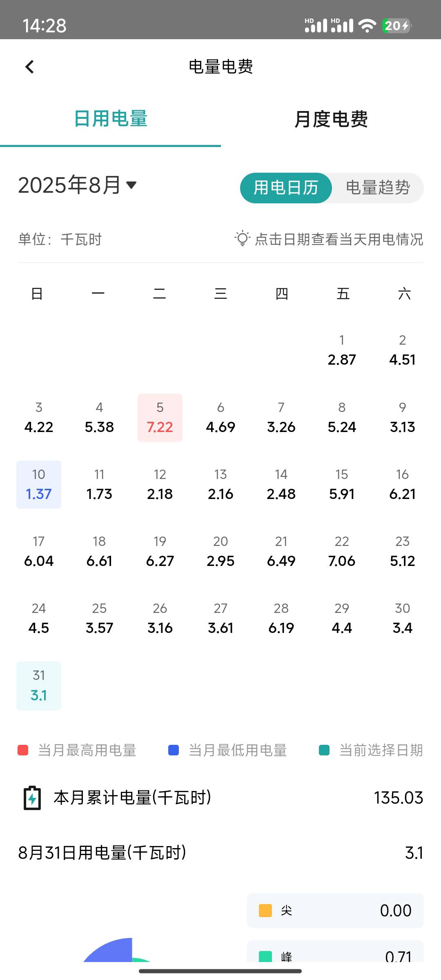Select the 日用电量 tab
The width and height of the screenshot is (441, 980).
110,119
